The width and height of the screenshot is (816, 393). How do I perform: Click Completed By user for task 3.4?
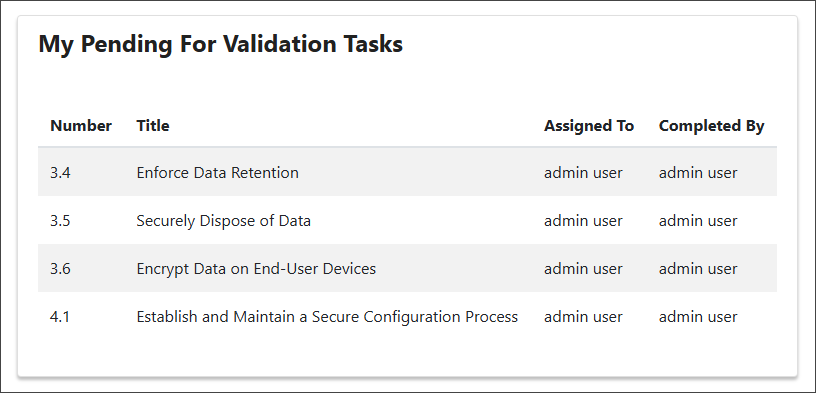[698, 173]
